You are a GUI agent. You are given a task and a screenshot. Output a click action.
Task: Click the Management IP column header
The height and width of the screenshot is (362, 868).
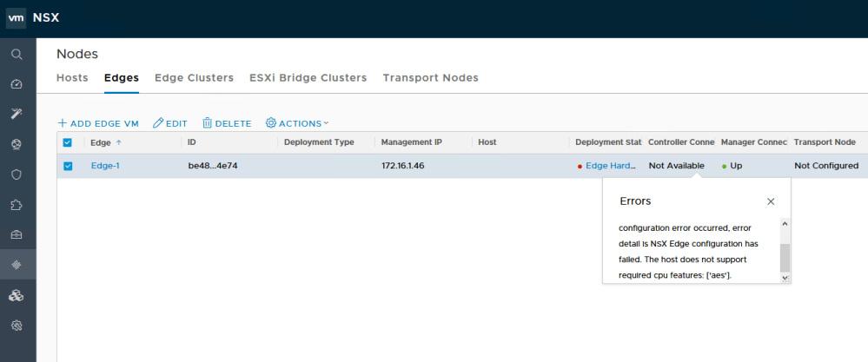point(411,142)
